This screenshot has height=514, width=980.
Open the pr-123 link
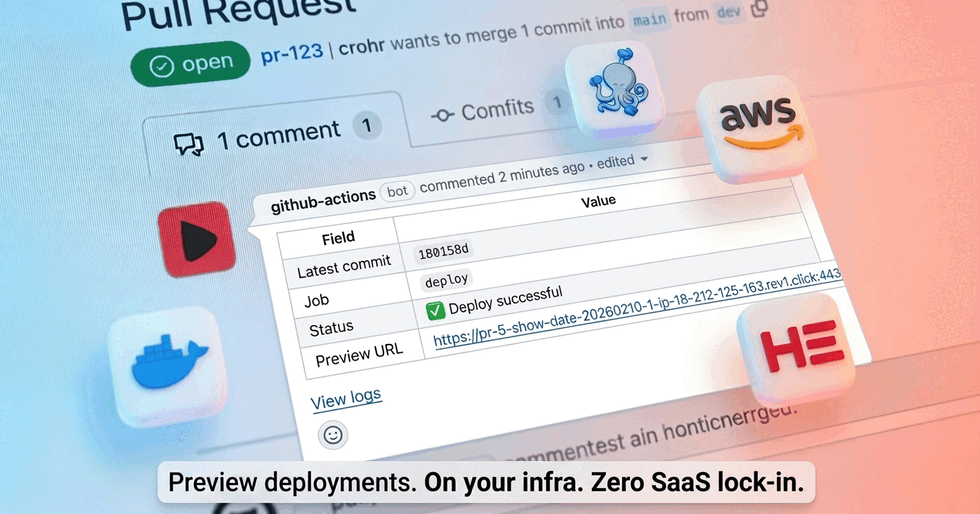[292, 53]
